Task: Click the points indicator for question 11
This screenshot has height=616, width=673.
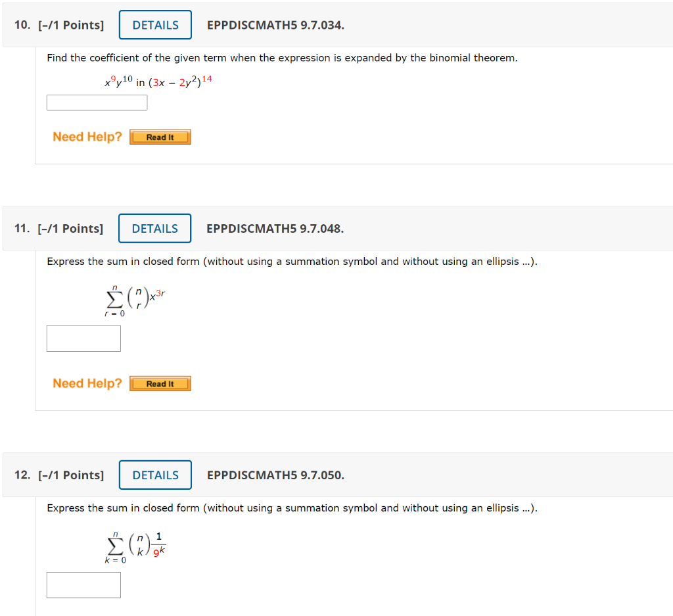Action: [x=72, y=228]
